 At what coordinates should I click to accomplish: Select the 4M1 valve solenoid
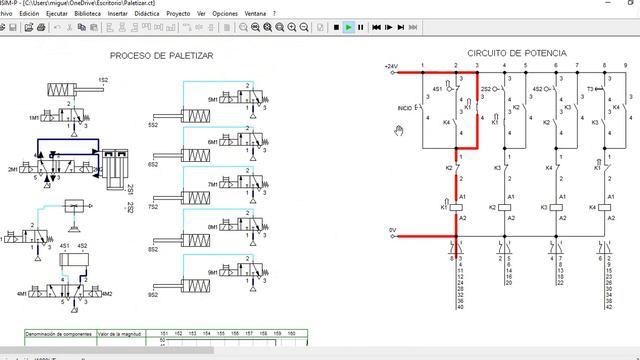(37, 292)
